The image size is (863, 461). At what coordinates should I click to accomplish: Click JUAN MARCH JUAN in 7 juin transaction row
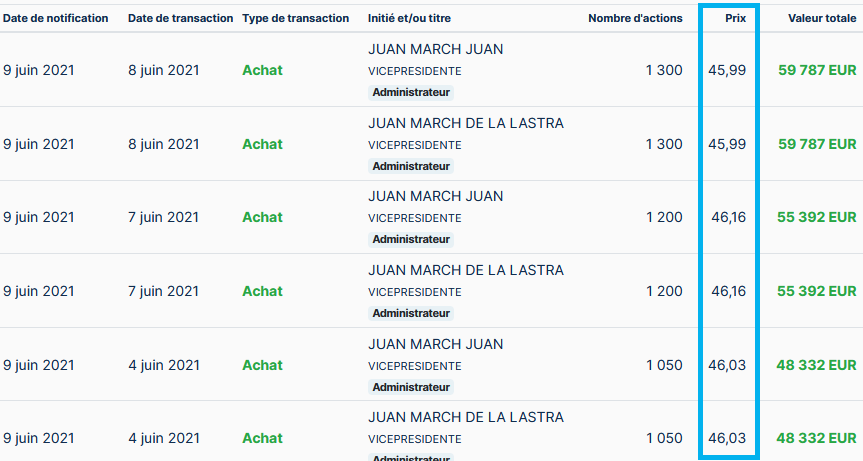click(435, 196)
